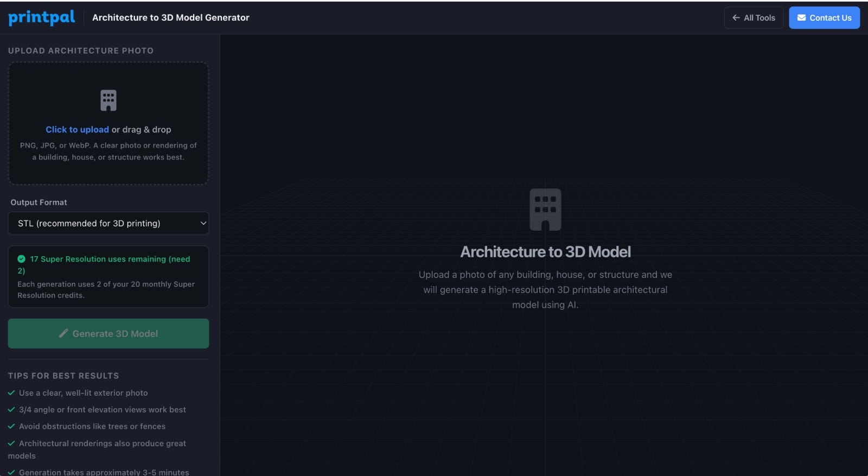The width and height of the screenshot is (868, 476).
Task: Click the pencil icon on the Generate button
Action: point(63,333)
